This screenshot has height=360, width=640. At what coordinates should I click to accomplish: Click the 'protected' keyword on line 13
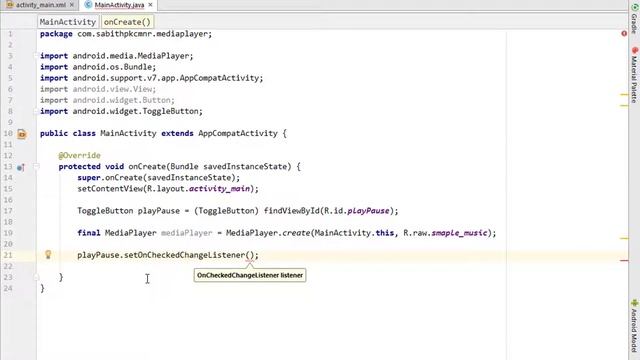coord(79,167)
